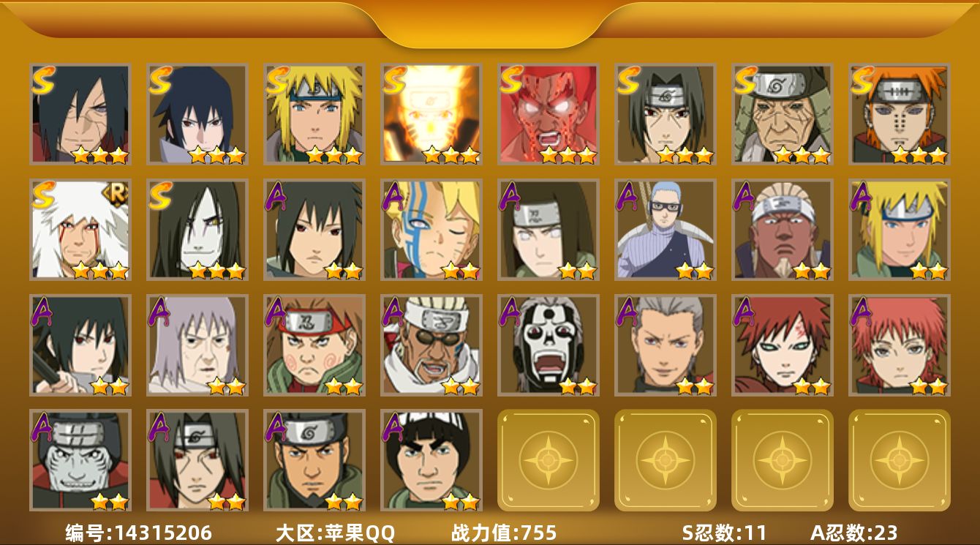
Task: Pick the blue shark-faced A-rank ninja
Action: coord(80,460)
